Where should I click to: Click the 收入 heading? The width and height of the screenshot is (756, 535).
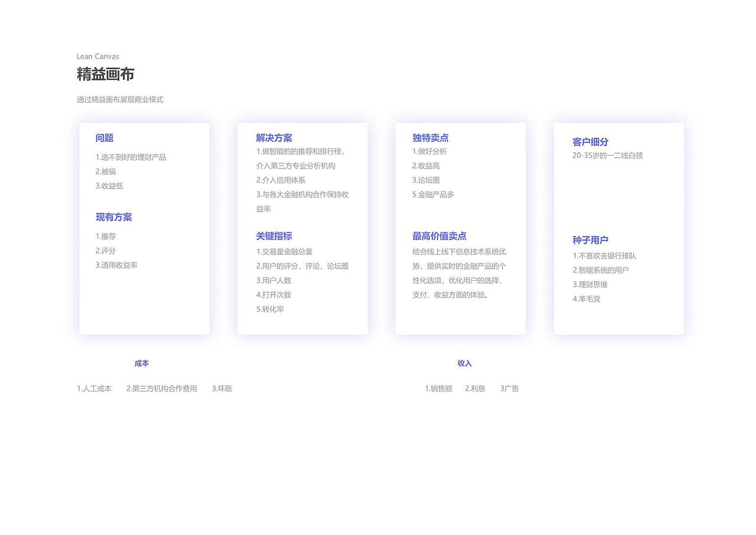point(465,364)
